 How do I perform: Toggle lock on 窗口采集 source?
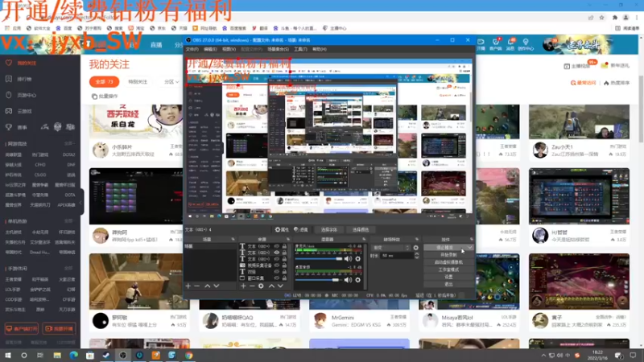coord(284,278)
